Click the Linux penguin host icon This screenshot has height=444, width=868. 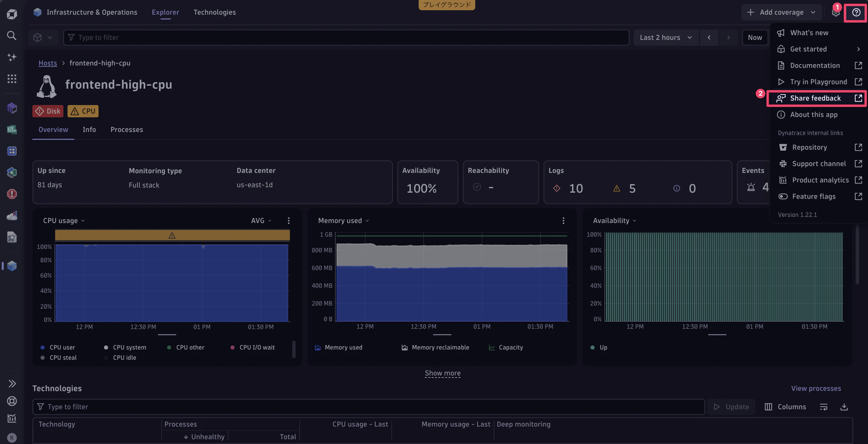[x=47, y=86]
